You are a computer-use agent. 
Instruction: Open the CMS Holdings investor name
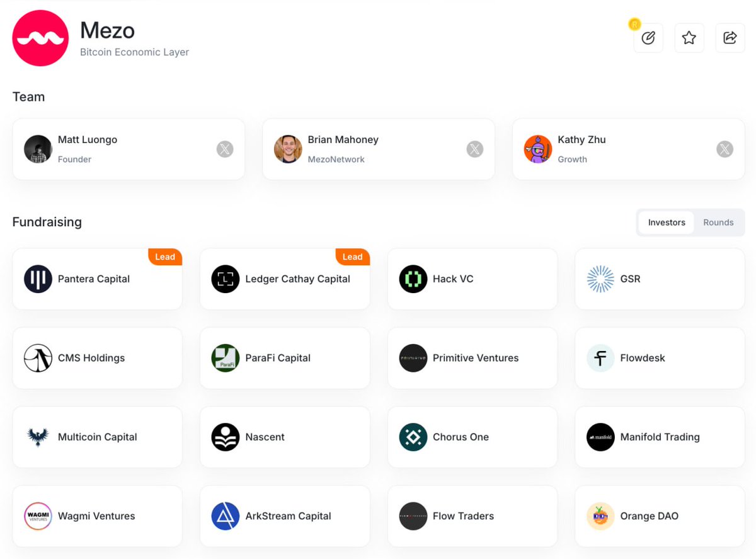pyautogui.click(x=91, y=358)
